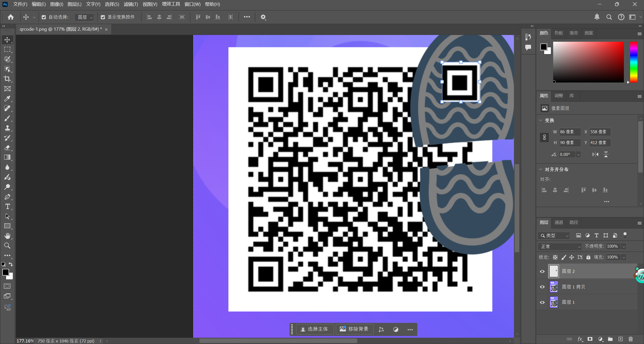
Task: Click the W width input field
Action: (x=570, y=132)
